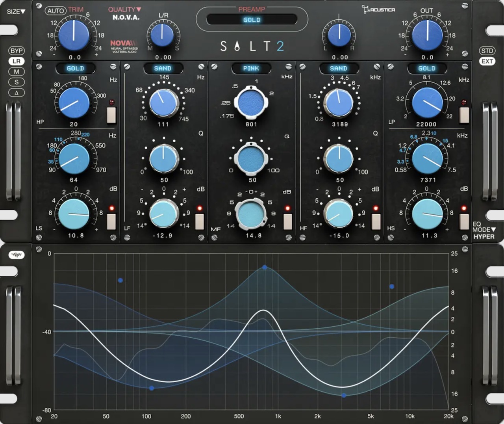Click the LP frequency value 22000
This screenshot has width=504, height=424.
426,124
